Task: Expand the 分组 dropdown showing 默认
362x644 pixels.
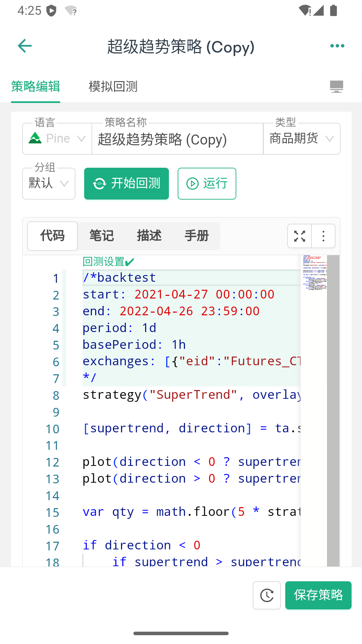Action: pyautogui.click(x=48, y=183)
